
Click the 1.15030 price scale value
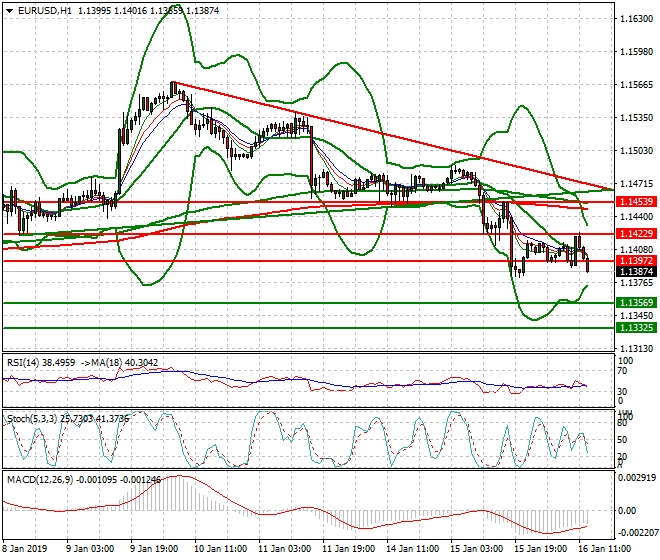[x=637, y=151]
